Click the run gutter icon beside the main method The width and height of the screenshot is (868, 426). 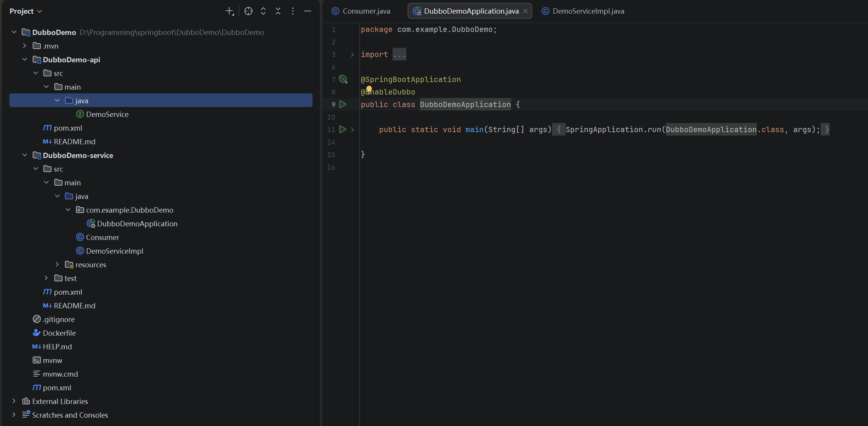coord(343,129)
